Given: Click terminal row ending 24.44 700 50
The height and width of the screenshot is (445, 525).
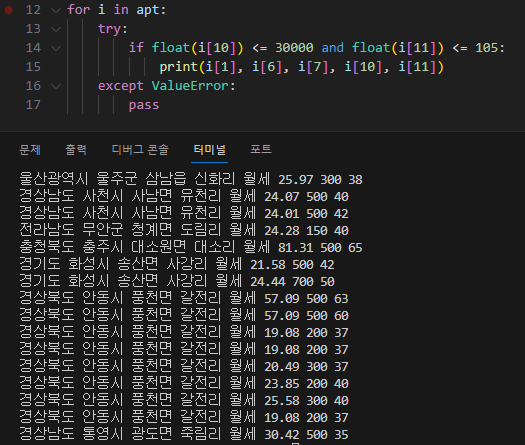Looking at the screenshot, I should [x=177, y=281].
